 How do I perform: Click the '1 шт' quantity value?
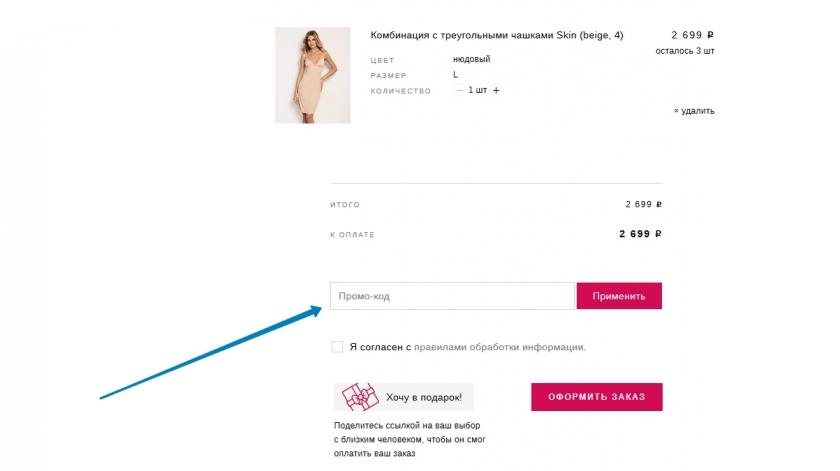coord(478,91)
